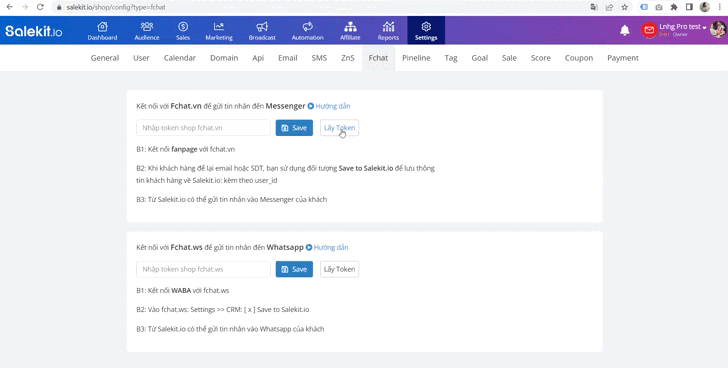Save the Fchat.vn Messenger token
This screenshot has height=368, width=728.
coord(294,128)
